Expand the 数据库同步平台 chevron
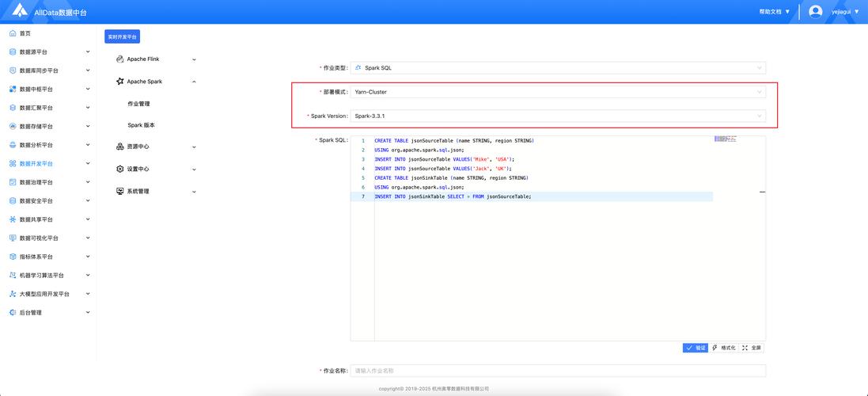The image size is (868, 396). 88,71
